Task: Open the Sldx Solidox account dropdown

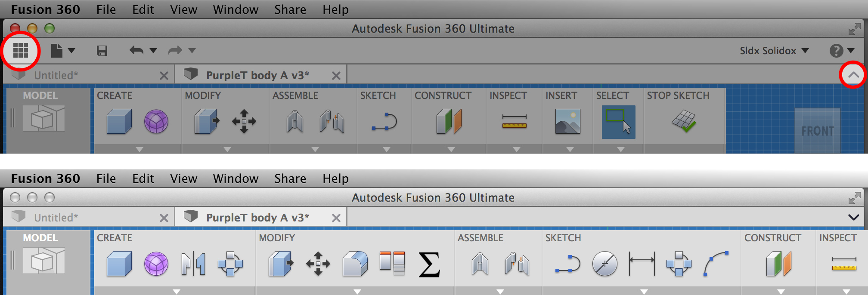Action: (x=774, y=51)
